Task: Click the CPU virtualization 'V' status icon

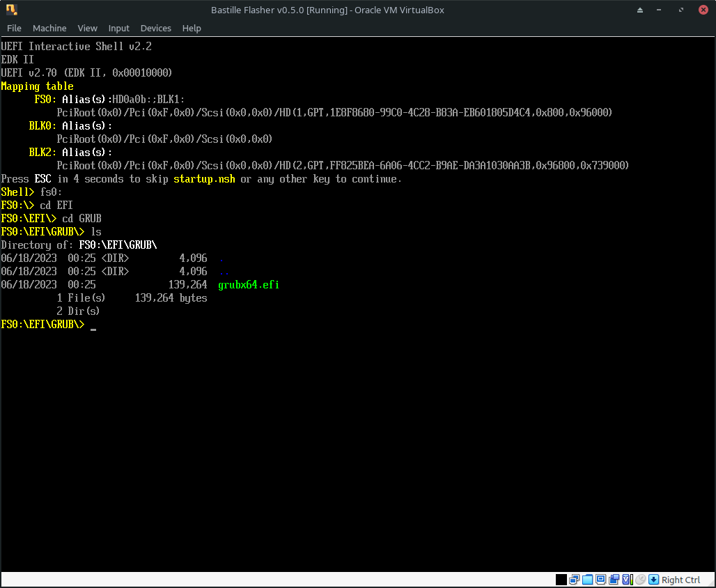Action: [x=628, y=580]
